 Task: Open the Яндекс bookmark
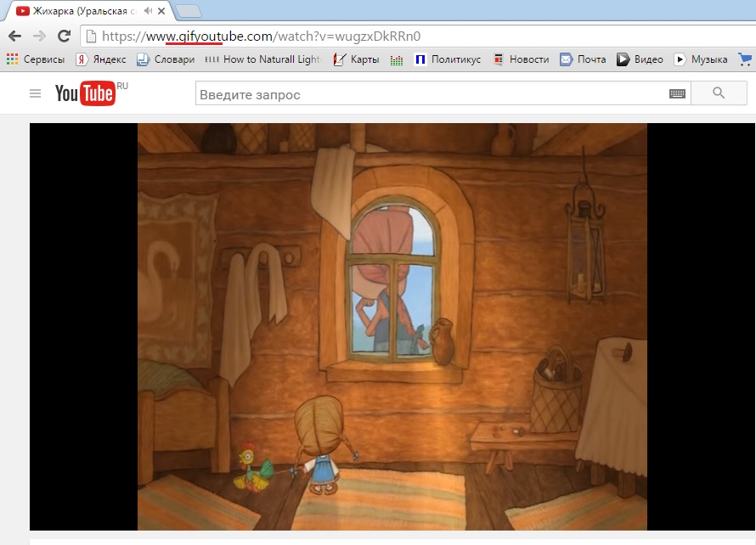(101, 59)
